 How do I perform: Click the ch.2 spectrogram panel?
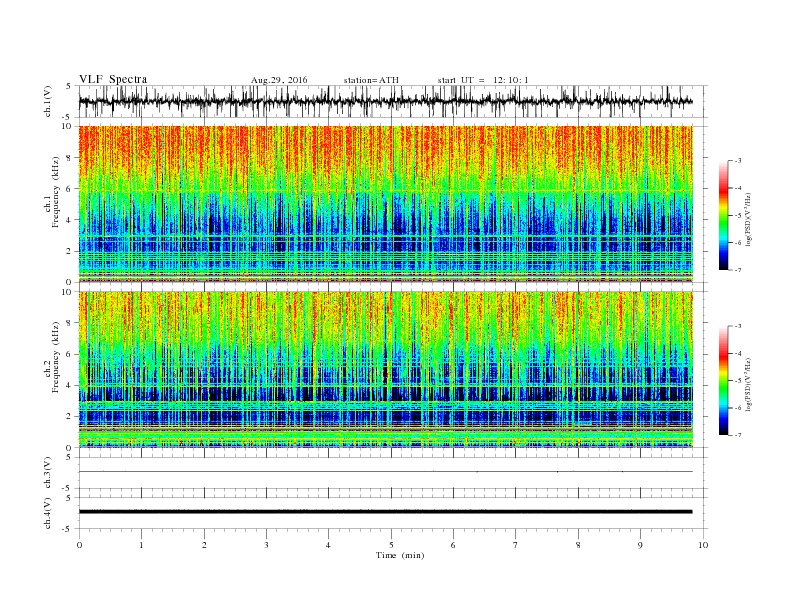[386, 370]
